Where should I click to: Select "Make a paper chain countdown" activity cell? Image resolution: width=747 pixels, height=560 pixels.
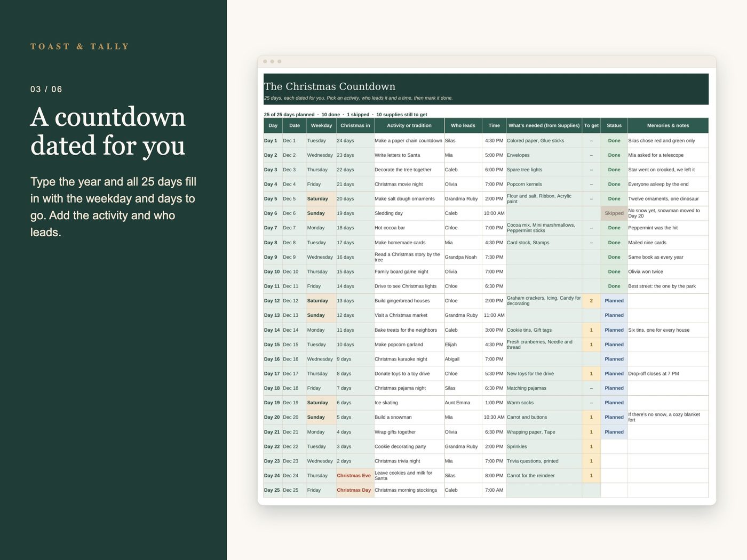[x=408, y=141]
